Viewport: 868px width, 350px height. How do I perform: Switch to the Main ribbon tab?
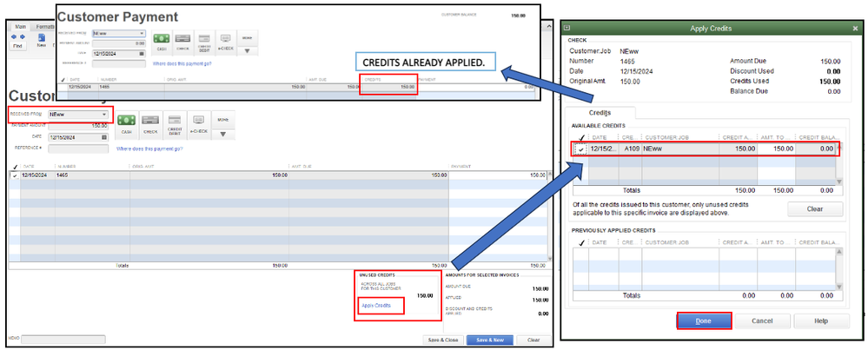(x=21, y=26)
